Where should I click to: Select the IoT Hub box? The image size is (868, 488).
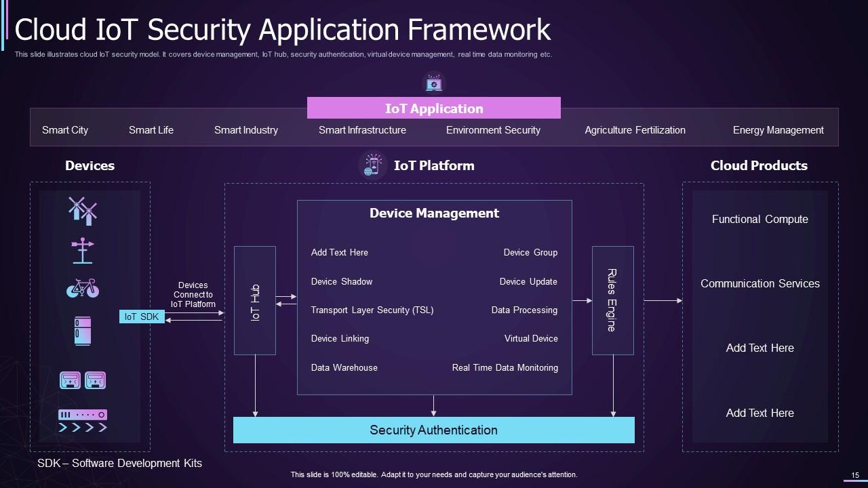coord(255,300)
